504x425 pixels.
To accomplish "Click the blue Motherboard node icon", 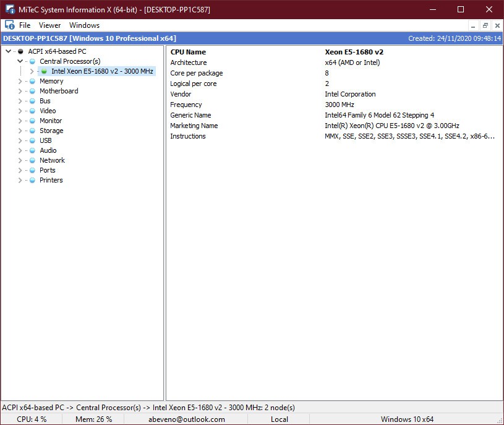I will pos(32,91).
